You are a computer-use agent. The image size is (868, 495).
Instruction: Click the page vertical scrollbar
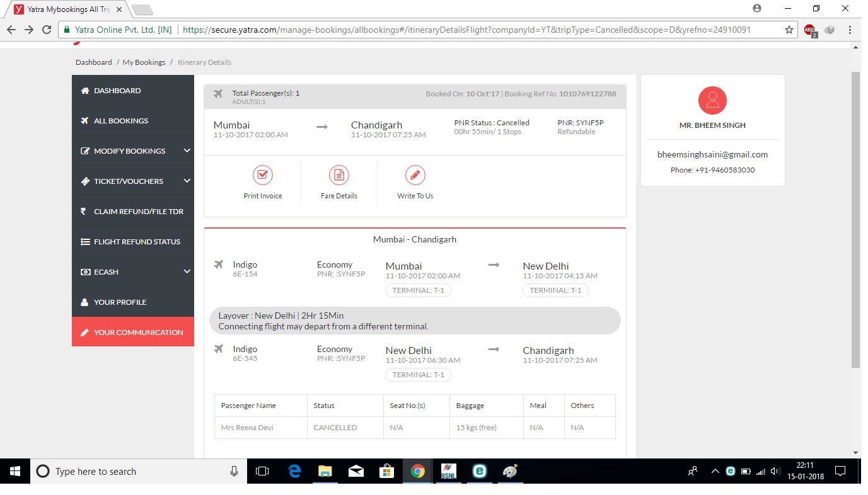click(x=855, y=219)
